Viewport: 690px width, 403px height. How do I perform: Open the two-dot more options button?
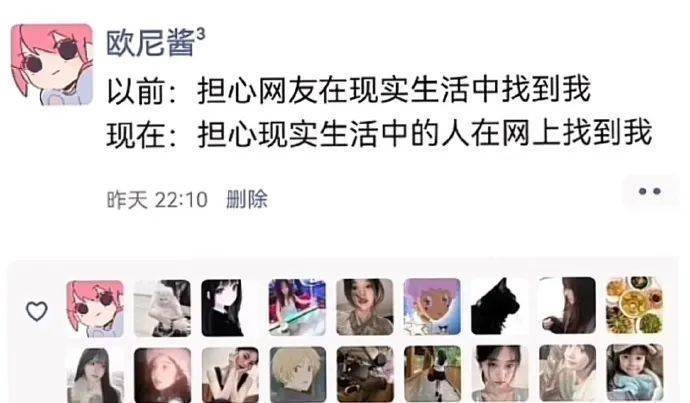click(650, 191)
